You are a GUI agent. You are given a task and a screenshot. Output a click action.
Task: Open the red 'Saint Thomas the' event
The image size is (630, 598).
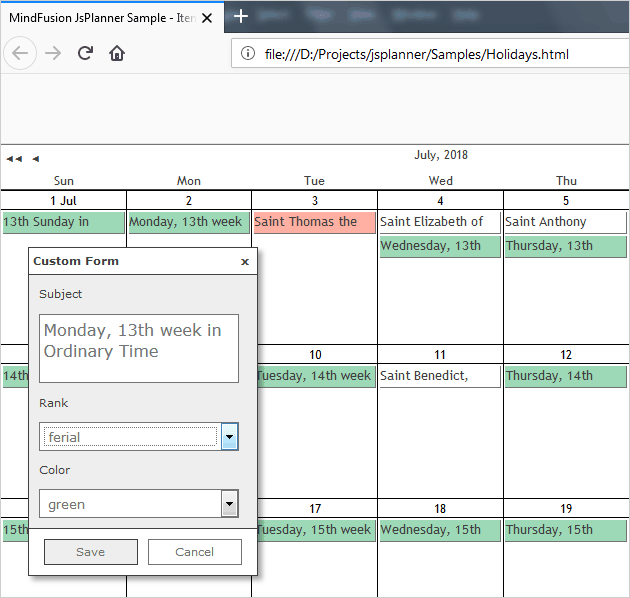pyautogui.click(x=315, y=222)
